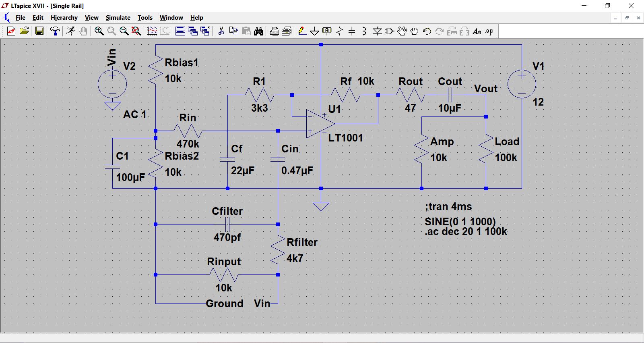Open the Window menu
The height and width of the screenshot is (343, 644).
click(x=171, y=18)
